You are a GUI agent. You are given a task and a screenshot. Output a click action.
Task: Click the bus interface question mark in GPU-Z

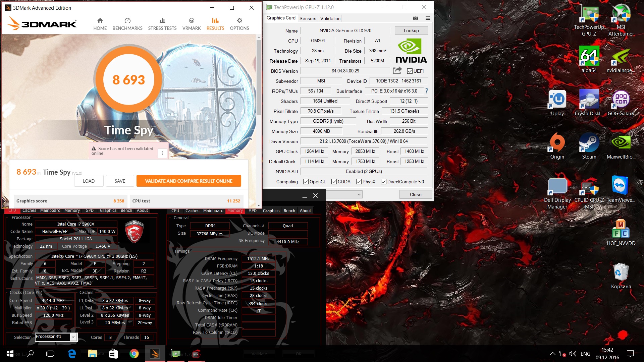click(x=427, y=91)
